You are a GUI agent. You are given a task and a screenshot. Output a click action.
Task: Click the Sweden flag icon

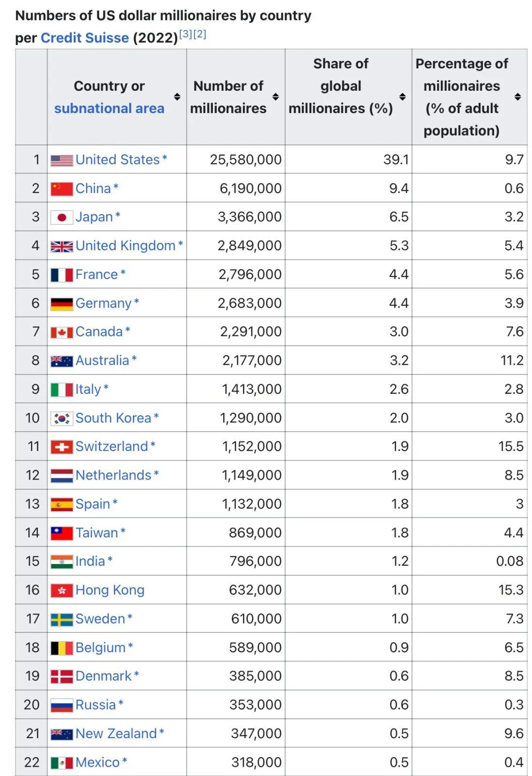pos(62,619)
